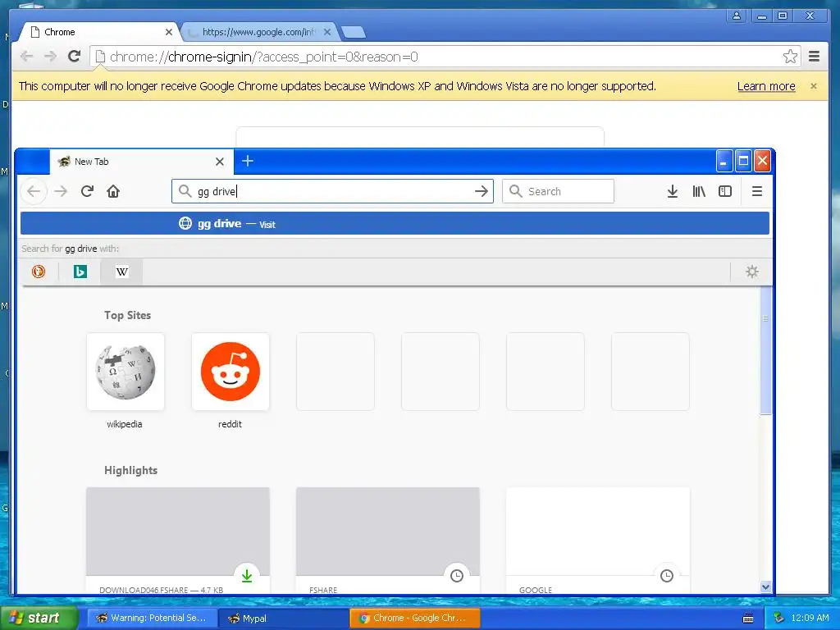Switch to the google.com tab in Chrome

(258, 32)
